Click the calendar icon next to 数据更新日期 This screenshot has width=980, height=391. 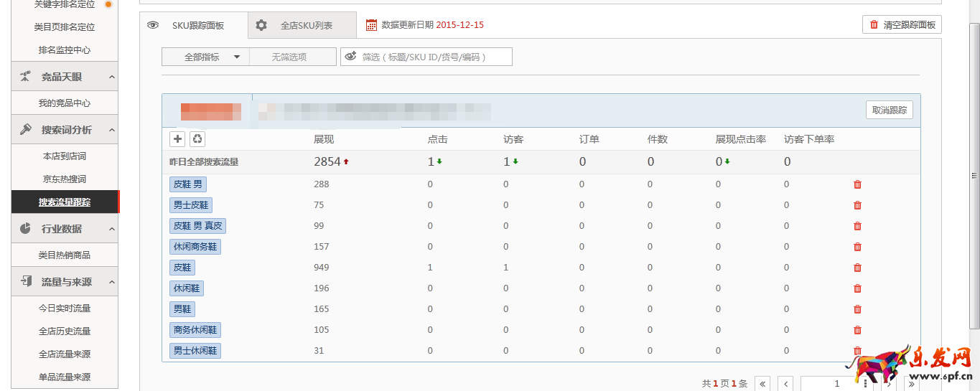click(x=371, y=25)
